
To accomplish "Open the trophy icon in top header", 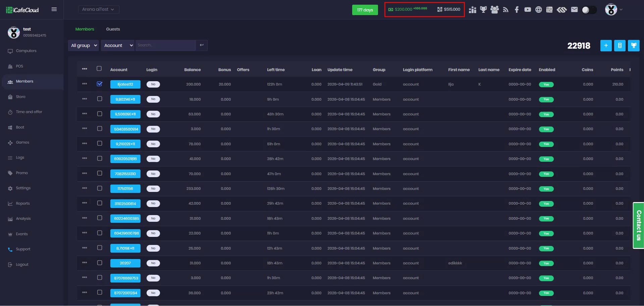I will [483, 9].
